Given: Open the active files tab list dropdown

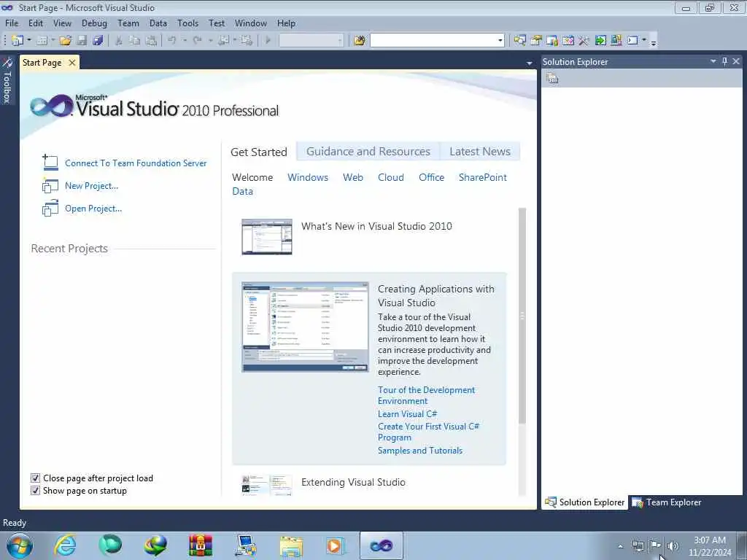Looking at the screenshot, I should pos(530,63).
